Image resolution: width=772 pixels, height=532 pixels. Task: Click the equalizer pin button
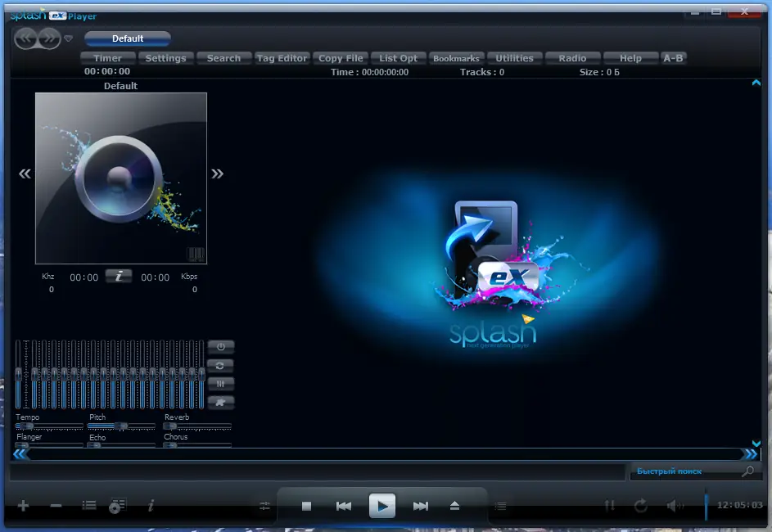(x=220, y=402)
